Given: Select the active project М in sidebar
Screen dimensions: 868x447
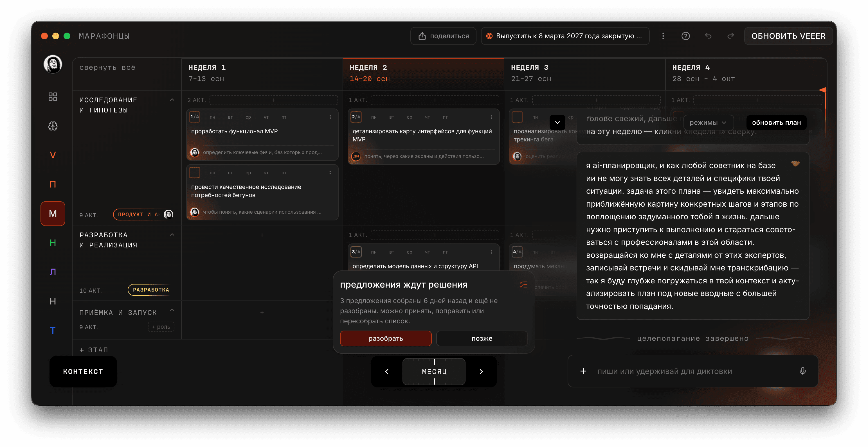Looking at the screenshot, I should [x=53, y=214].
